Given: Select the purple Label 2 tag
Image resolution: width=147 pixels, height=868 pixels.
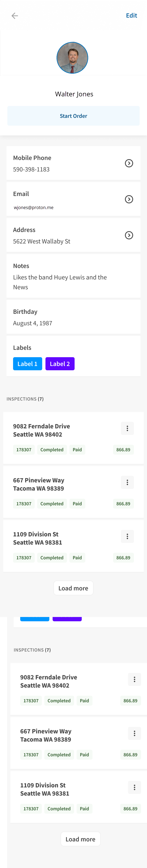Looking at the screenshot, I should point(60,364).
